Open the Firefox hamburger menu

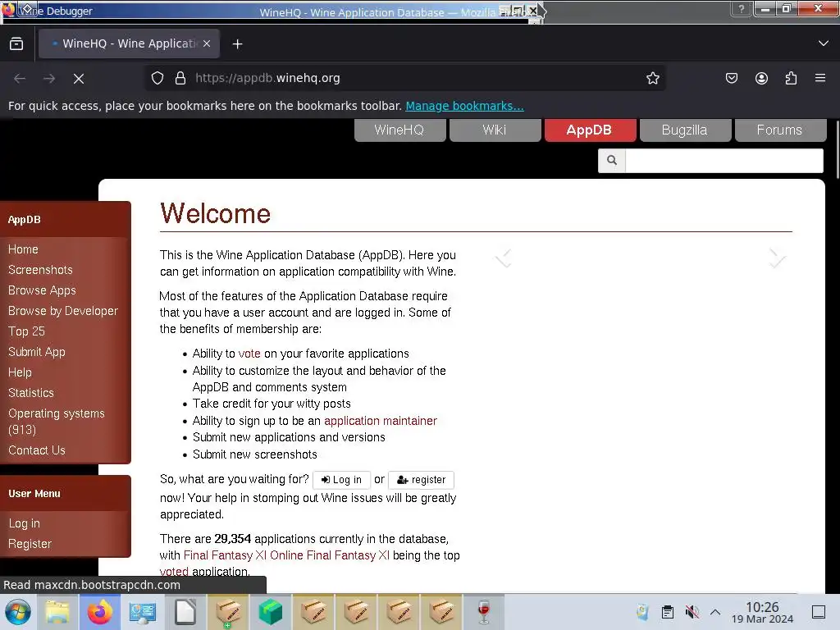pyautogui.click(x=820, y=78)
